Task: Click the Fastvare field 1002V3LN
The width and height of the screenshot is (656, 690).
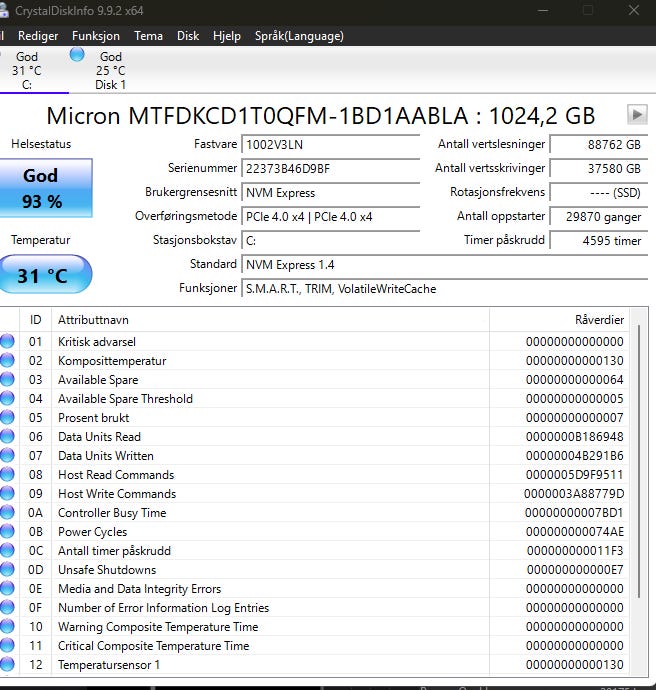Action: [330, 145]
